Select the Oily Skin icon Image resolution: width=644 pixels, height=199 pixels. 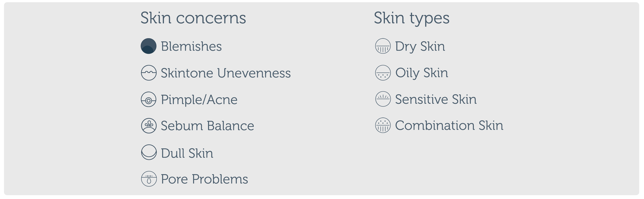(383, 73)
